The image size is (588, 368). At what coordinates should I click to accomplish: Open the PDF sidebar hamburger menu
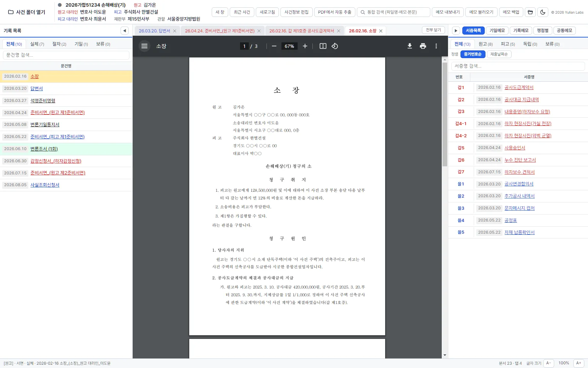click(x=144, y=46)
